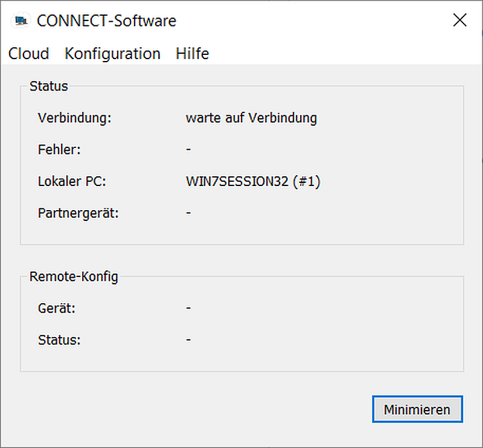483x448 pixels.
Task: Click the Status group heading at top
Action: coord(48,86)
